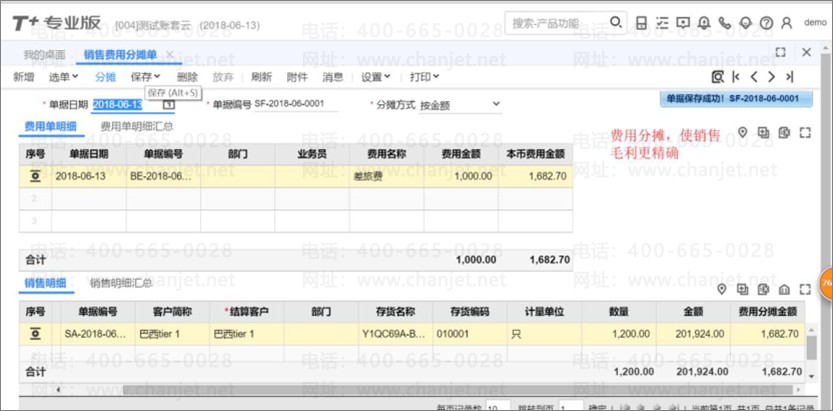Open the 设置 dropdown menu
This screenshot has height=411, width=833.
click(x=376, y=77)
